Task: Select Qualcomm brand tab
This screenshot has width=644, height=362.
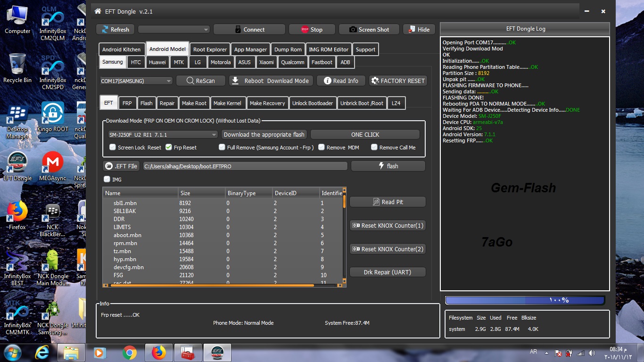Action: tap(293, 62)
